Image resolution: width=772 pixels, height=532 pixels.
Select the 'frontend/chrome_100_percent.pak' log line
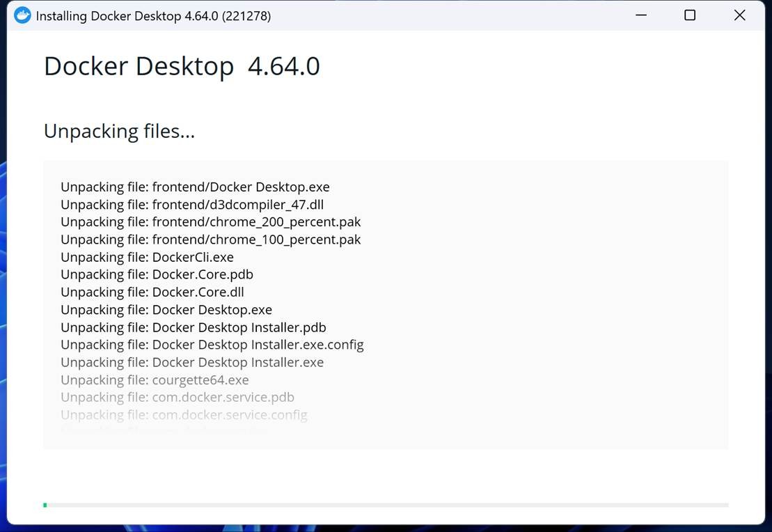211,240
